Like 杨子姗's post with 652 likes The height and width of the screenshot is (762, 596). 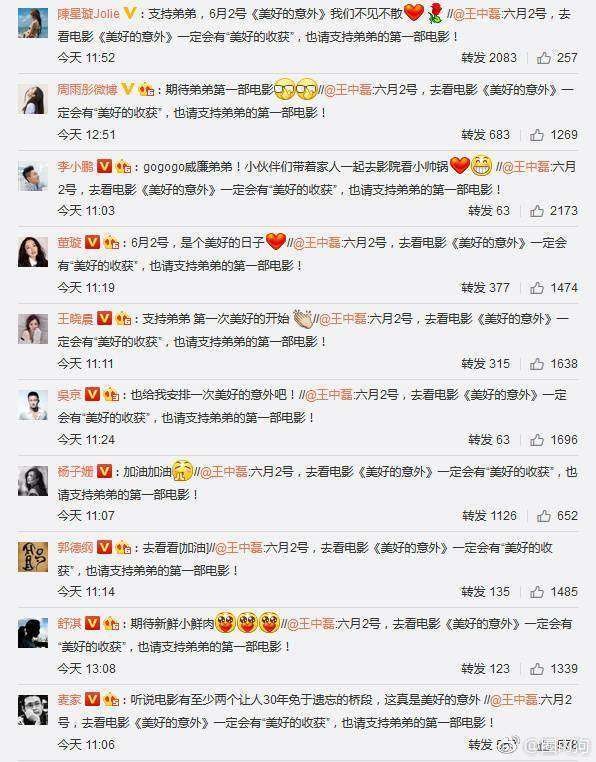(543, 516)
